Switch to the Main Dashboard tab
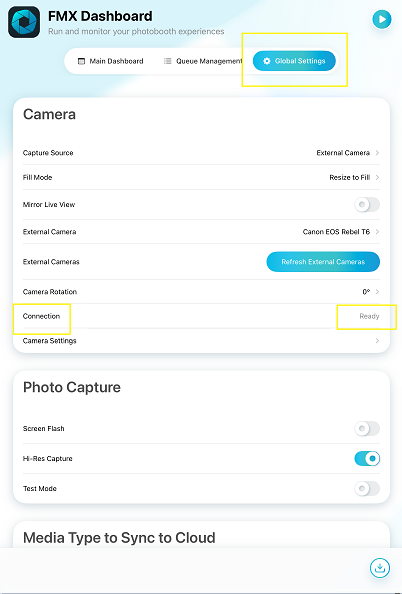402x594 pixels. tap(111, 61)
